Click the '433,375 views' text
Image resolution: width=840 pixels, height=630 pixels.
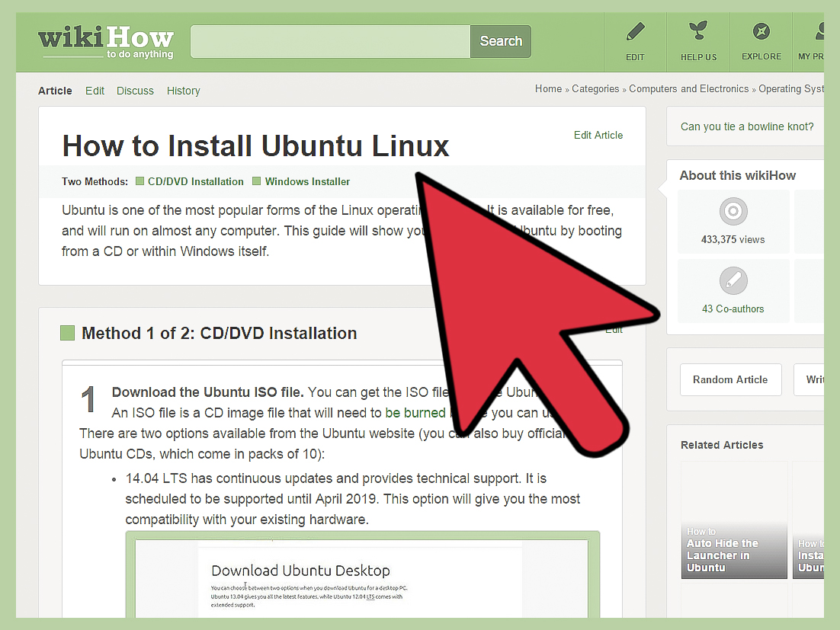pos(733,239)
